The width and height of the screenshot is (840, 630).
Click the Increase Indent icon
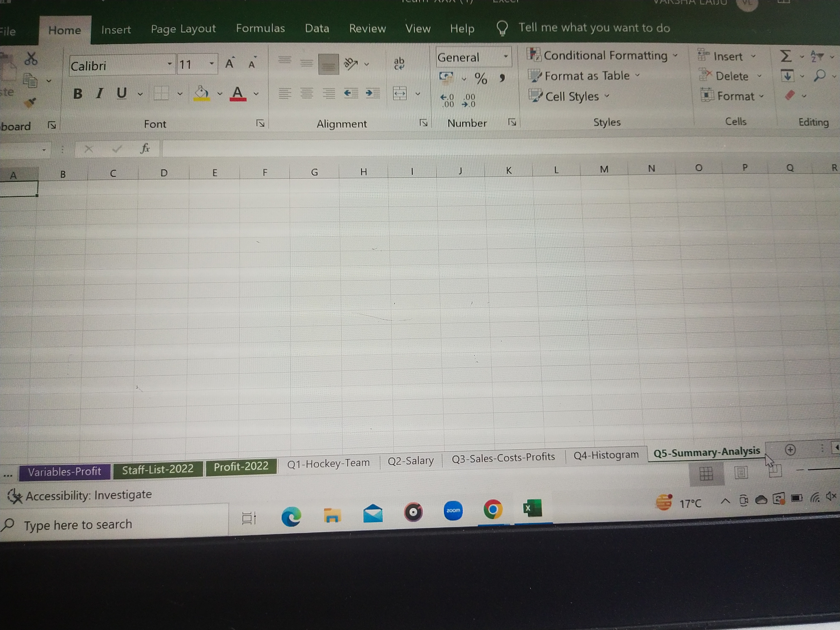[373, 93]
